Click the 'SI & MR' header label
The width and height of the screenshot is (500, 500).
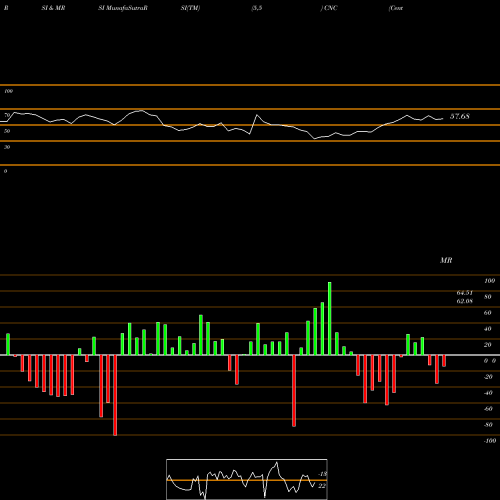[53, 8]
